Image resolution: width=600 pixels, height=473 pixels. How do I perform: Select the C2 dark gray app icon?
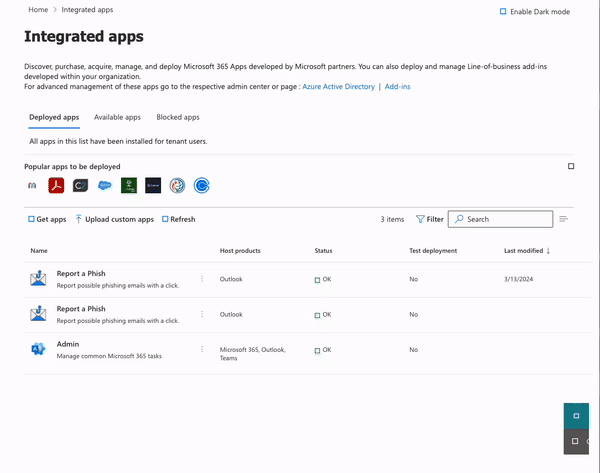pos(80,186)
